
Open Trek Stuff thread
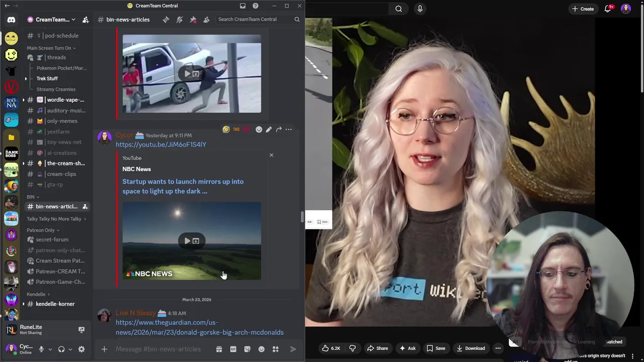(x=47, y=78)
